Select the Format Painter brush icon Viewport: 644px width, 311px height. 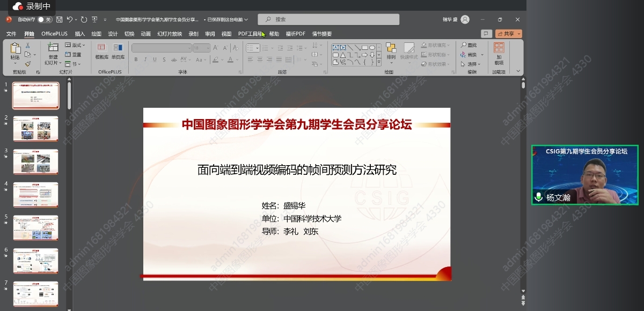pyautogui.click(x=28, y=63)
